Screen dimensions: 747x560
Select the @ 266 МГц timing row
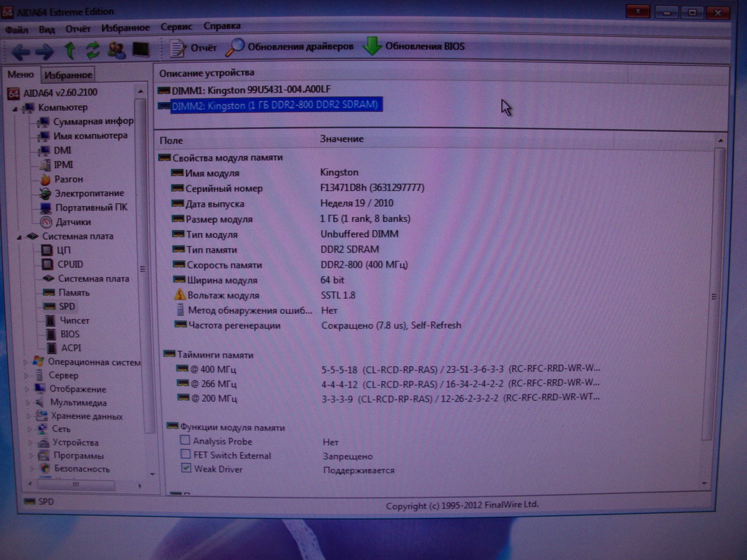point(388,384)
